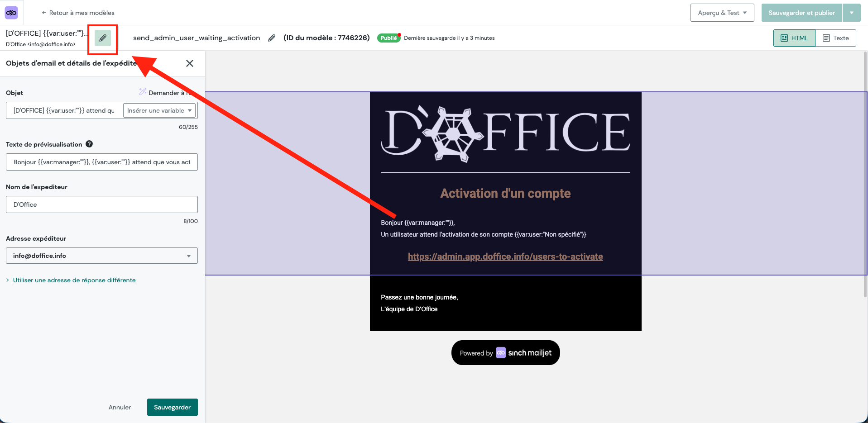Click inside the Objet input field
The image size is (868, 423).
pyautogui.click(x=63, y=110)
